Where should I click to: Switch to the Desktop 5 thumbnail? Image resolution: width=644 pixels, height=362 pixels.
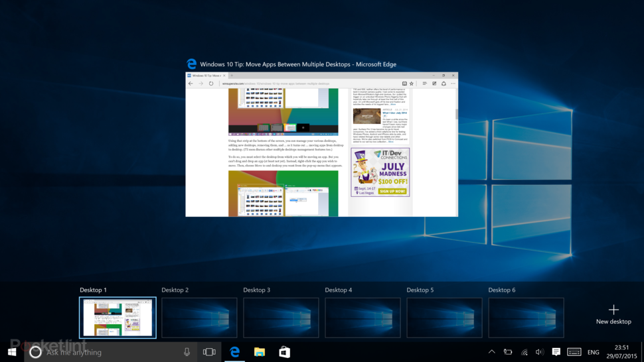click(444, 318)
